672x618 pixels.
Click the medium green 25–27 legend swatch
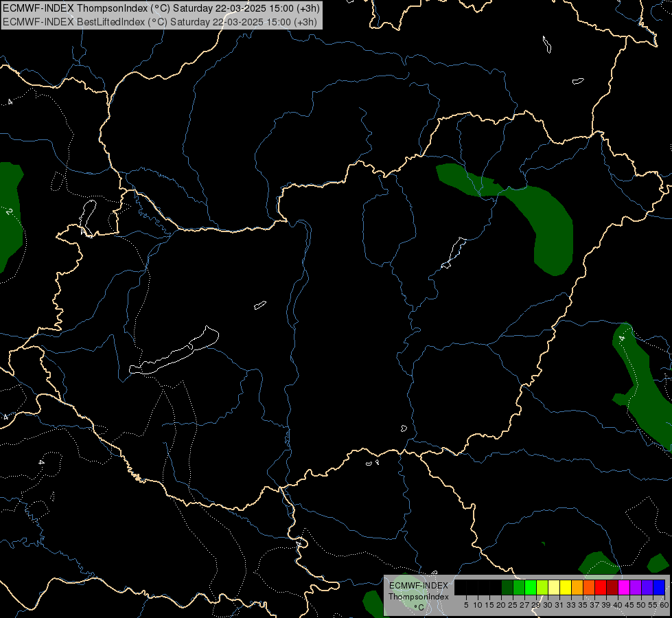click(519, 587)
